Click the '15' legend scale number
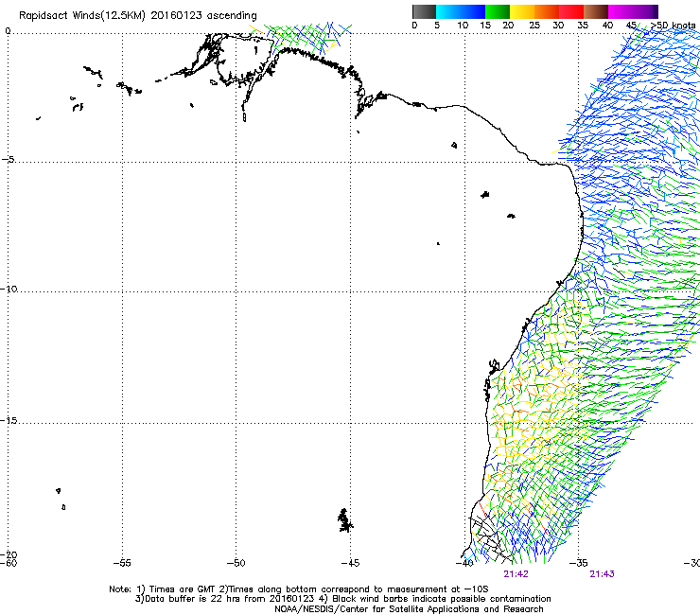Image resolution: width=700 pixels, height=615 pixels. (485, 25)
